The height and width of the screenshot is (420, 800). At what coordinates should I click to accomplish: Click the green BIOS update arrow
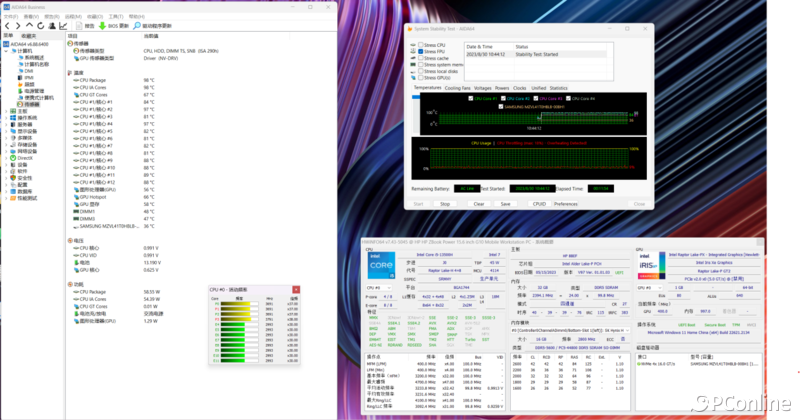click(x=102, y=26)
